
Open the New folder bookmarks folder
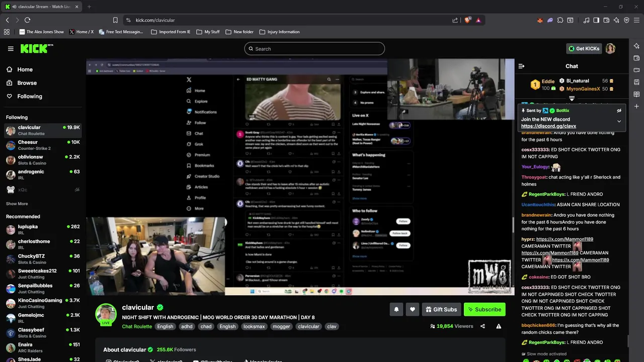(x=239, y=32)
